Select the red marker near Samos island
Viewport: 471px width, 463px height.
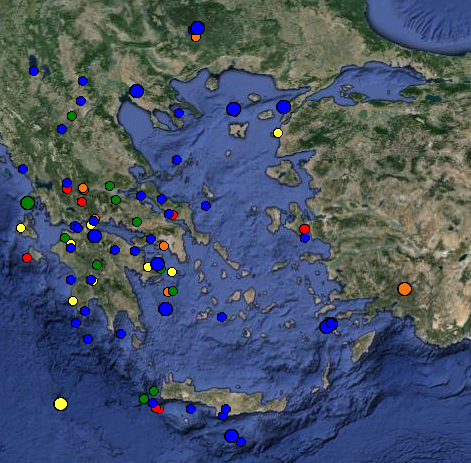[x=304, y=229]
